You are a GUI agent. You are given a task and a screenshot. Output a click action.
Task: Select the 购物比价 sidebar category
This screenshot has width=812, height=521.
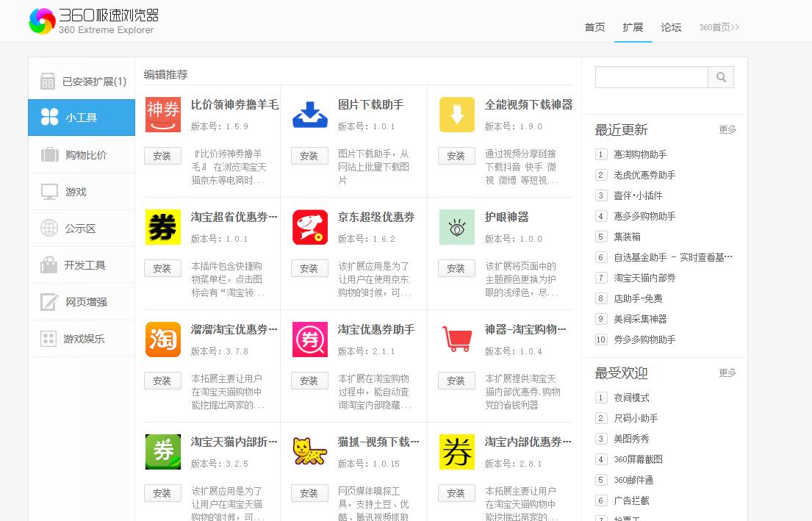tap(81, 154)
